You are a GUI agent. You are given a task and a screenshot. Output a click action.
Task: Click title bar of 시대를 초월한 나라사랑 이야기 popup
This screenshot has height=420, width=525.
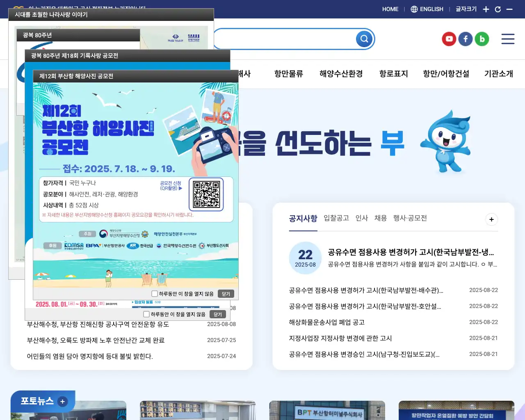click(x=111, y=14)
